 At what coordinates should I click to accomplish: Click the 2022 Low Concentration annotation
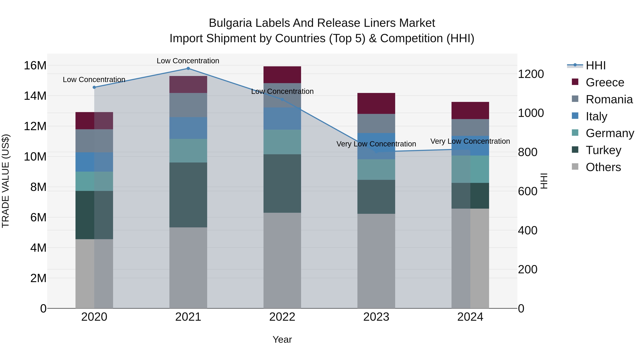(x=282, y=91)
